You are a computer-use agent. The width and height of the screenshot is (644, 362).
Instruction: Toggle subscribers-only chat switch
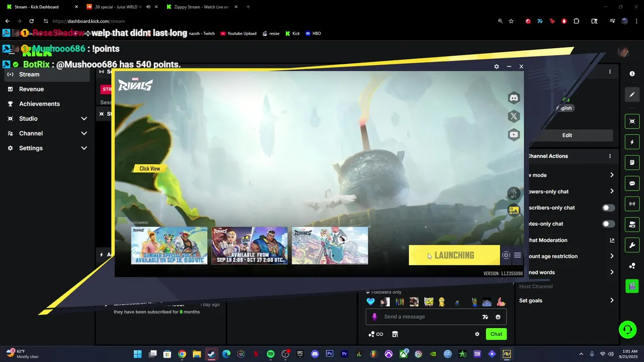608,208
